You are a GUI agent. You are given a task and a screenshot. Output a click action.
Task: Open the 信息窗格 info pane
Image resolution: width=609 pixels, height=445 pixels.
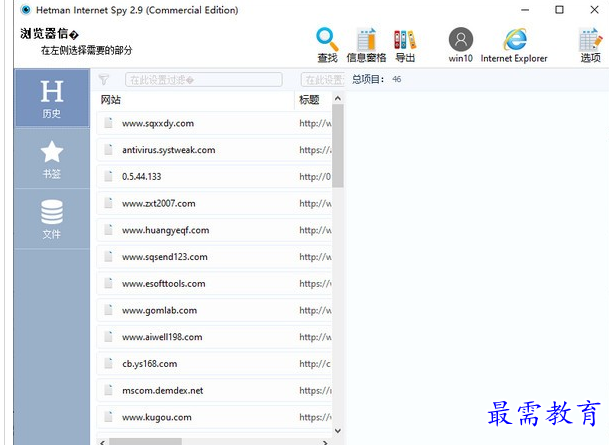click(x=366, y=45)
